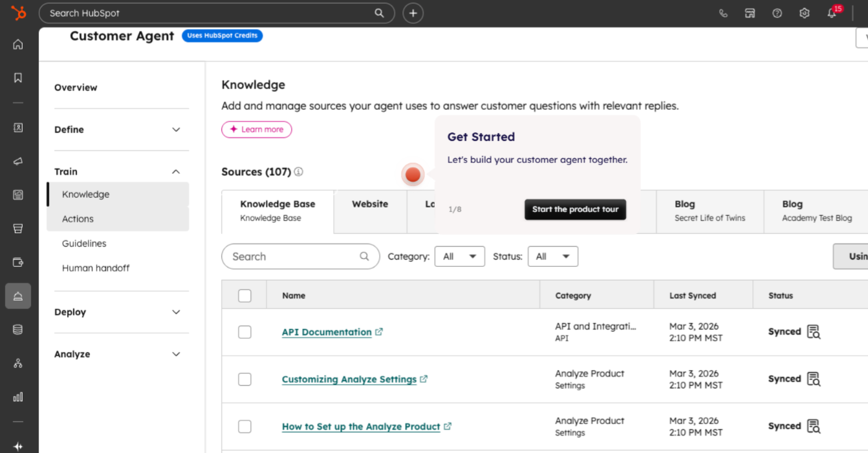Viewport: 868px width, 453px height.
Task: Switch to Blog Academy Test Blog tab
Action: click(816, 211)
